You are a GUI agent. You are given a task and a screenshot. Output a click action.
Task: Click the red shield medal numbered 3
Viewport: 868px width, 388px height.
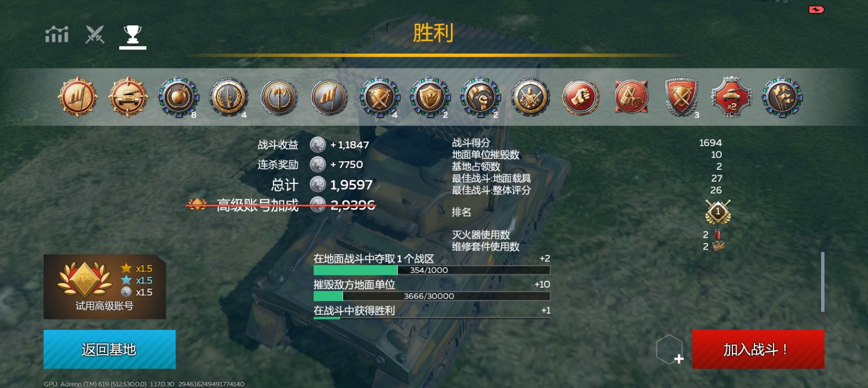coord(681,98)
